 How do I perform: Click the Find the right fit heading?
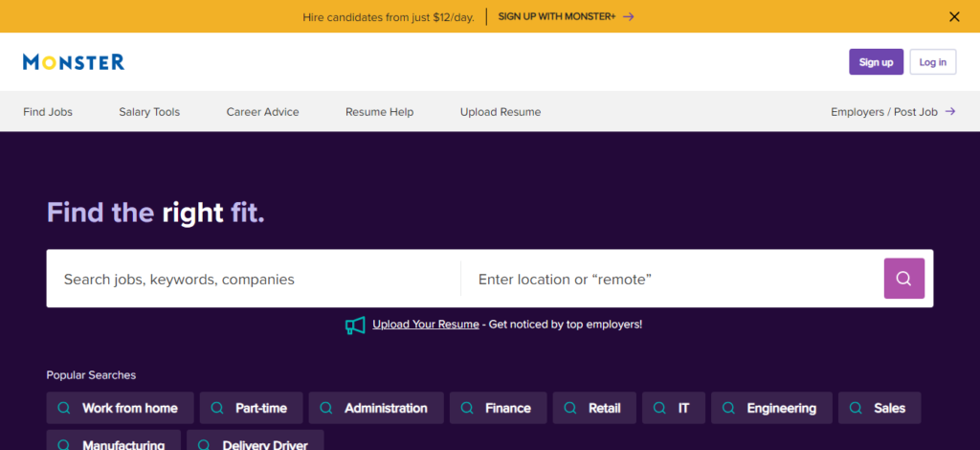[x=156, y=214]
